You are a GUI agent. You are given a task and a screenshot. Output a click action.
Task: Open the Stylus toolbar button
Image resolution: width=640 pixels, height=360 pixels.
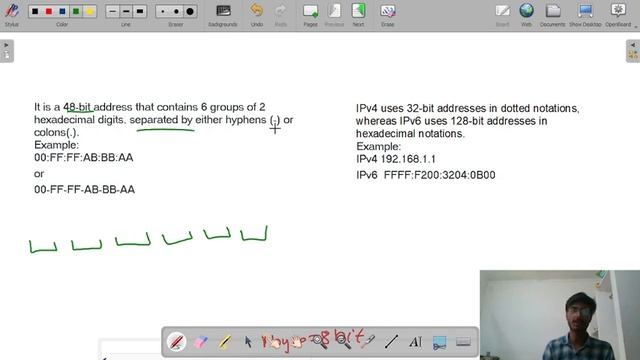(x=11, y=14)
